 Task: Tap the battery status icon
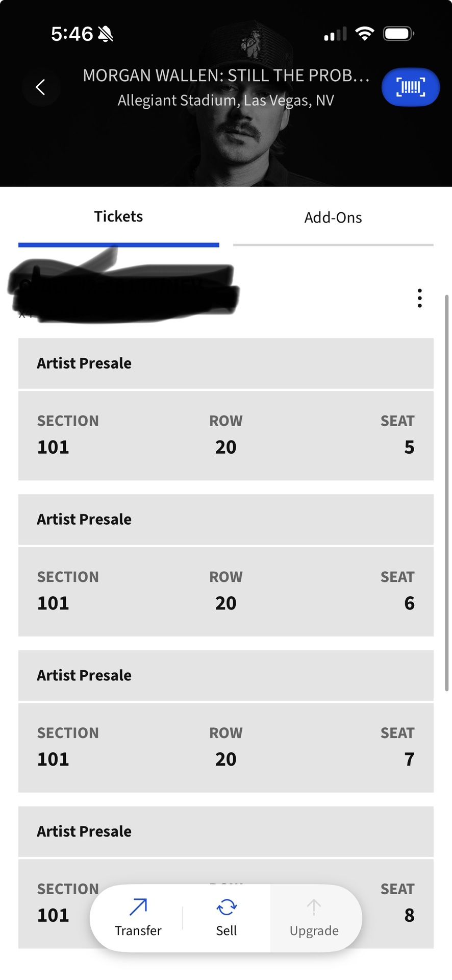(398, 34)
